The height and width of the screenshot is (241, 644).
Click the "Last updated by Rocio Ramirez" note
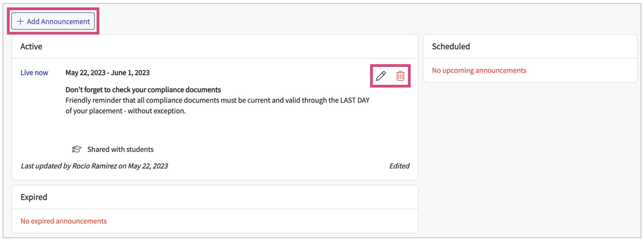pos(94,166)
